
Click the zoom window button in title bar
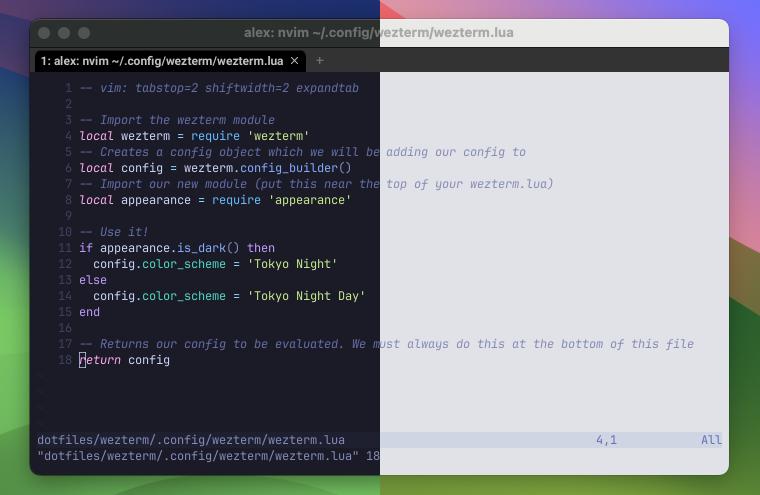[84, 33]
